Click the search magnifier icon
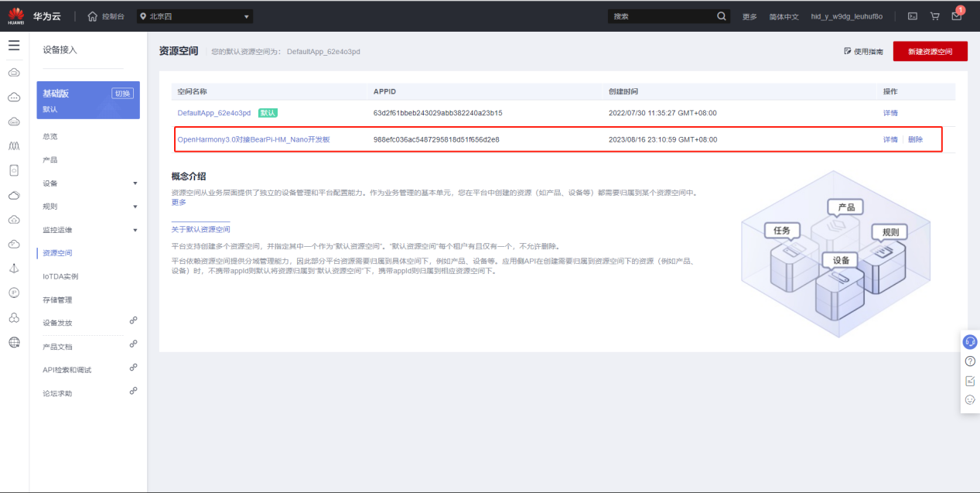The width and height of the screenshot is (980, 493). pyautogui.click(x=722, y=16)
